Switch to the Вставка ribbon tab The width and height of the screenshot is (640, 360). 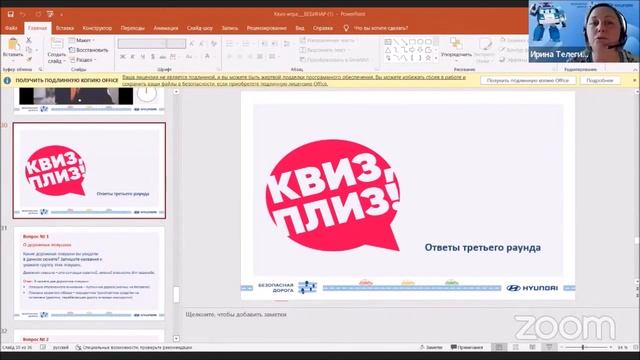pyautogui.click(x=64, y=28)
